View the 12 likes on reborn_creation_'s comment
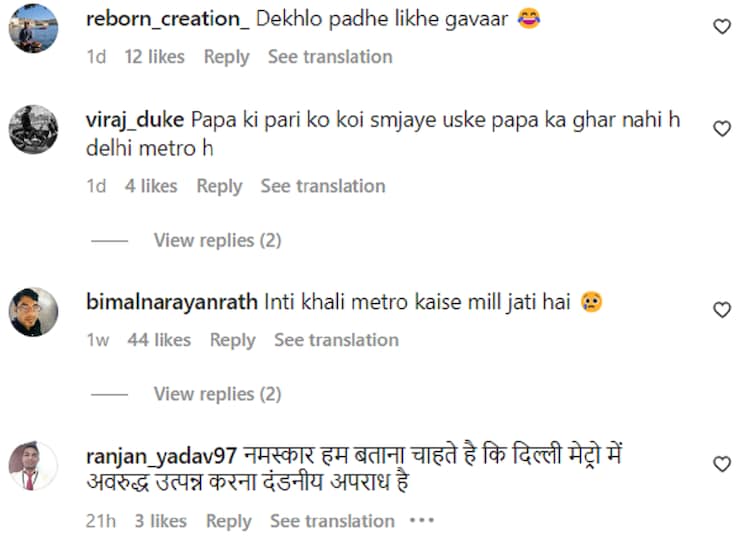The width and height of the screenshot is (750, 541). click(154, 57)
